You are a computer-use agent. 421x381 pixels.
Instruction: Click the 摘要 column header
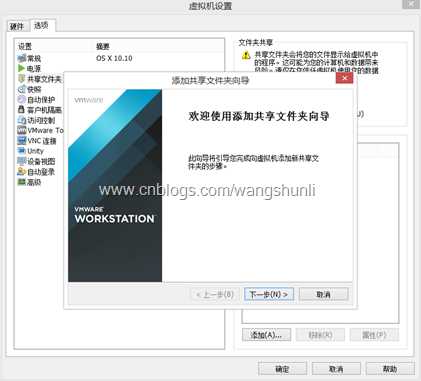(x=103, y=47)
